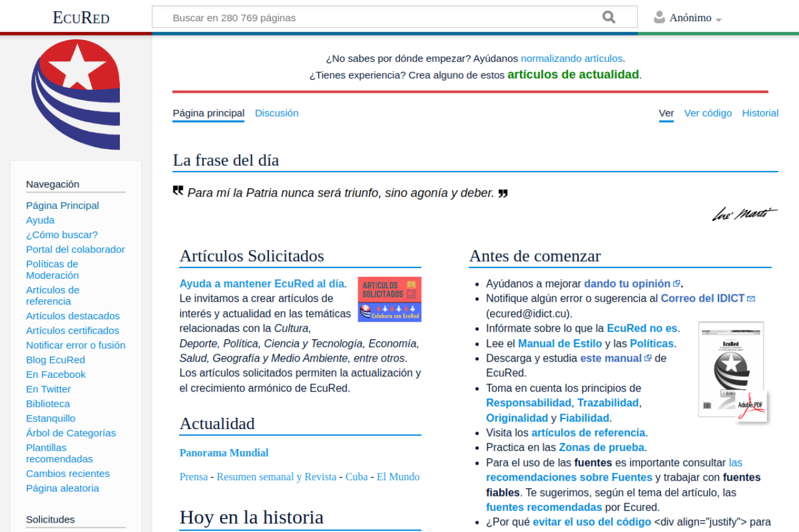Open Biblioteca in sidebar
This screenshot has width=799, height=532.
point(48,404)
